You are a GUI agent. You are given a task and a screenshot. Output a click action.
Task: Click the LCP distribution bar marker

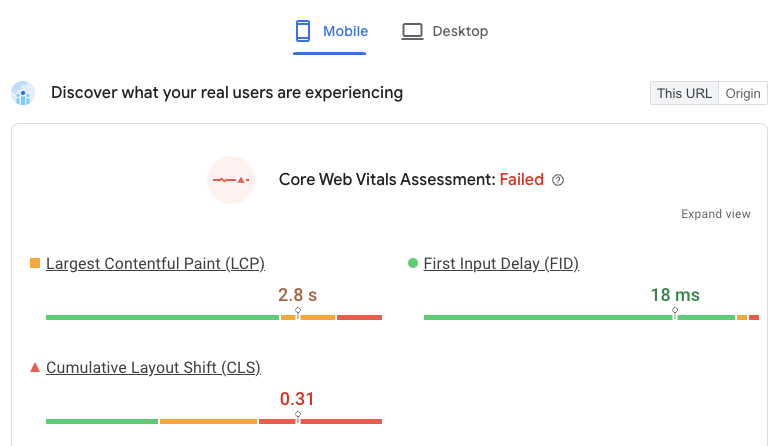[298, 313]
